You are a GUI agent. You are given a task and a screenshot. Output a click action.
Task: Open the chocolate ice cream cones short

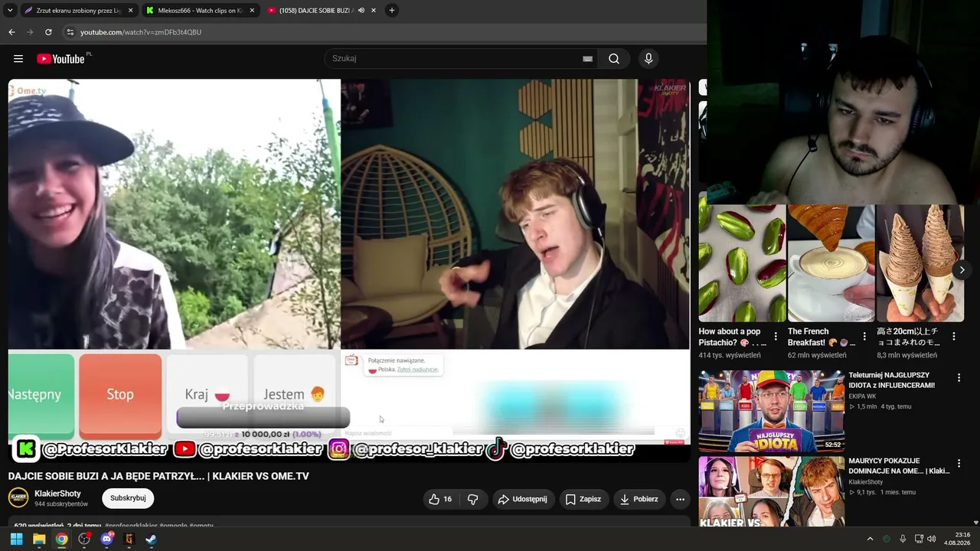[920, 263]
